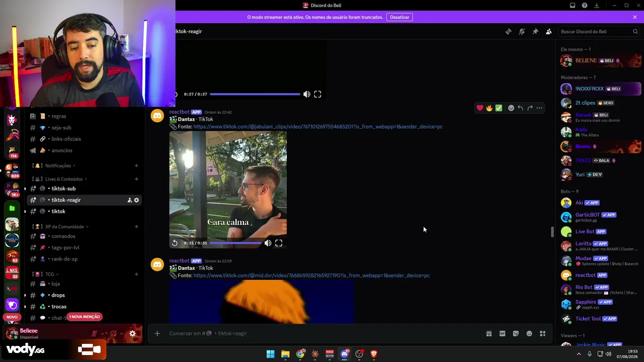
Task: Open Windows Start menu
Action: click(x=270, y=354)
